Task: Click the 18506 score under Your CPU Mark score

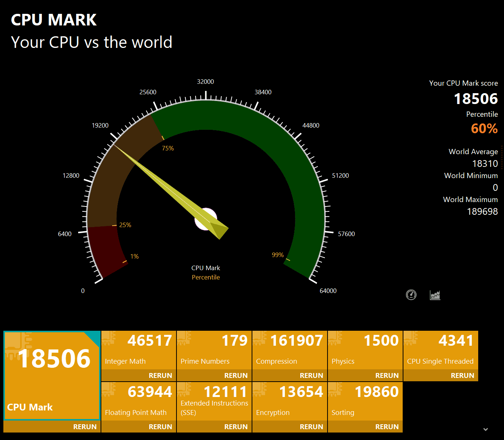Action: [x=476, y=99]
